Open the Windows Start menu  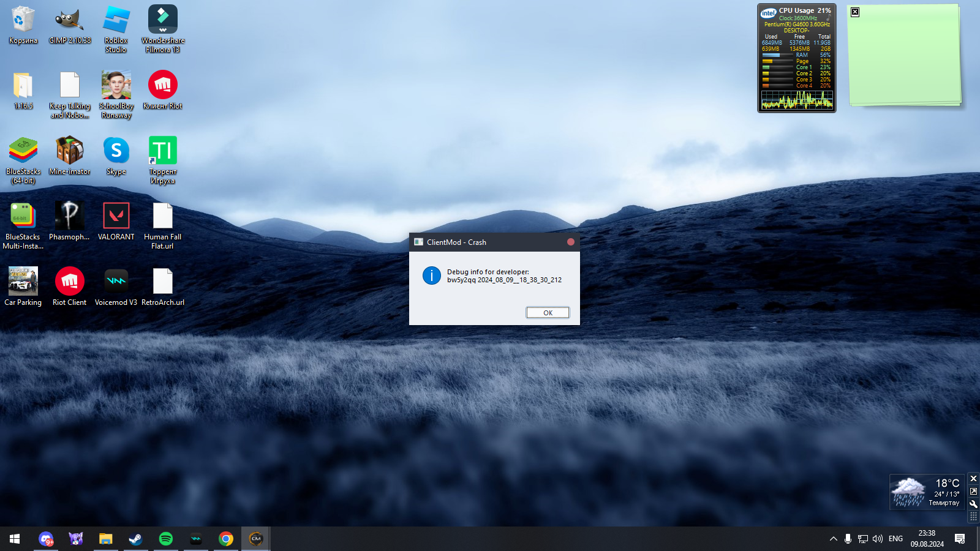click(x=15, y=539)
